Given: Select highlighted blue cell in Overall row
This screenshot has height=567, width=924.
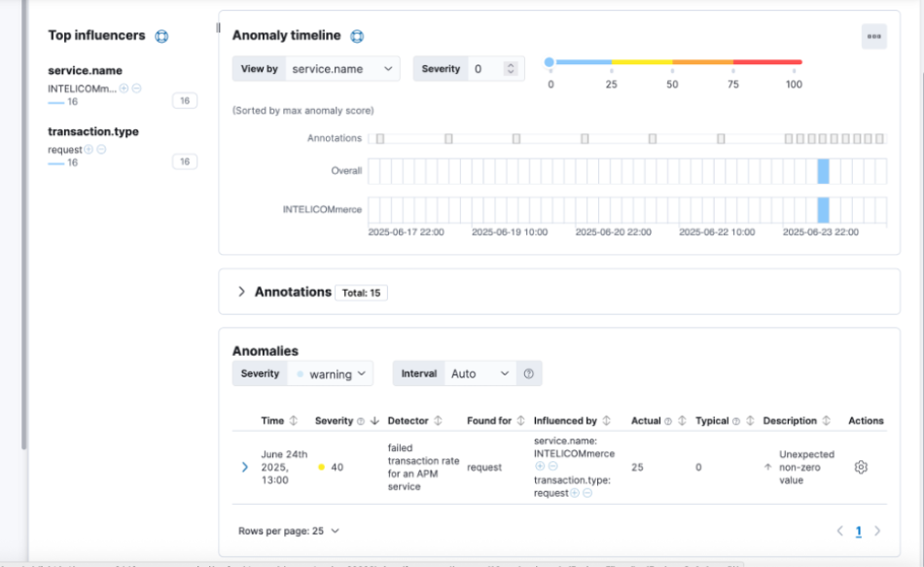Looking at the screenshot, I should [x=823, y=171].
